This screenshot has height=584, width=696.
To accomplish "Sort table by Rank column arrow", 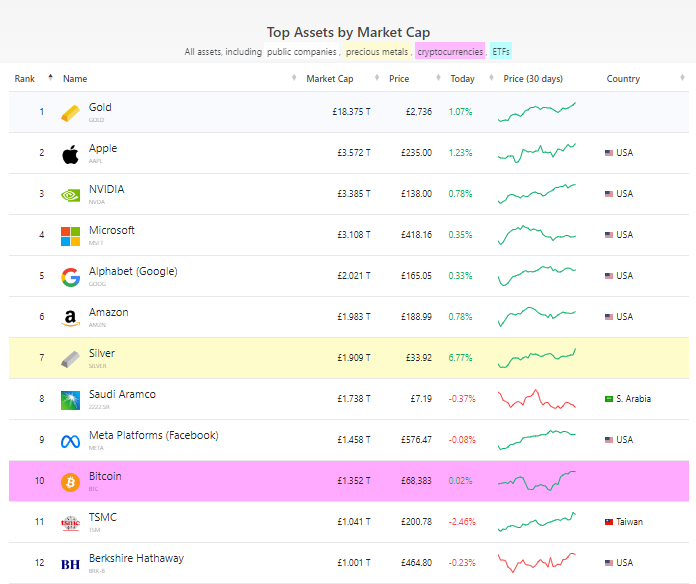I will pos(50,78).
